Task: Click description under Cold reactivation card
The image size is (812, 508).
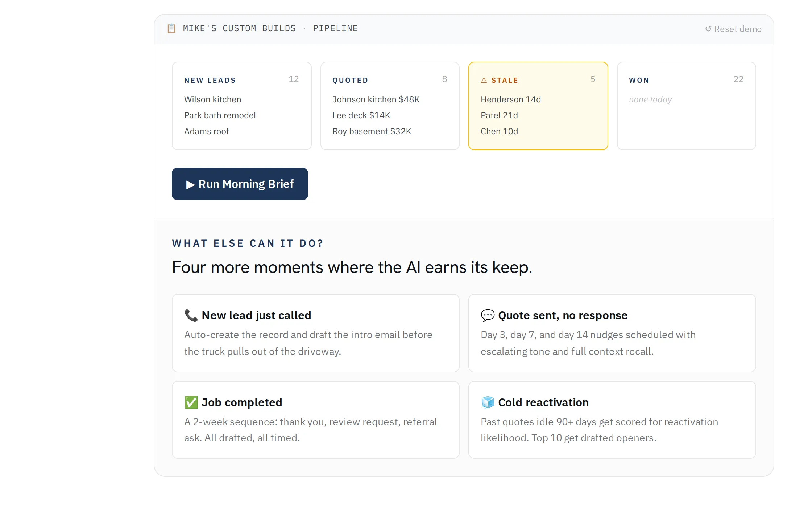Action: (x=599, y=430)
